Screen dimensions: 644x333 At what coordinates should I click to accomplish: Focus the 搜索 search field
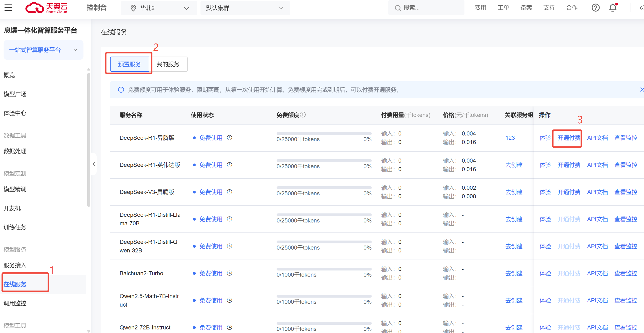point(426,8)
